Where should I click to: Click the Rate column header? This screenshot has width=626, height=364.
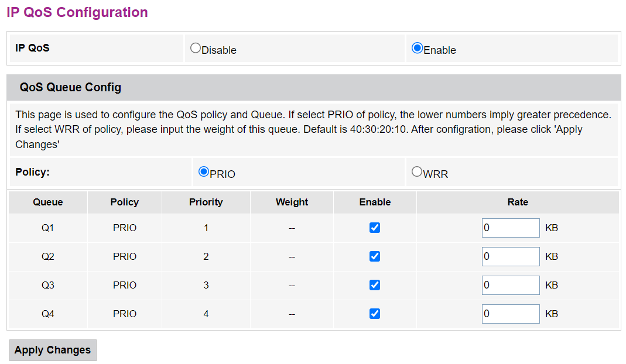pyautogui.click(x=518, y=202)
